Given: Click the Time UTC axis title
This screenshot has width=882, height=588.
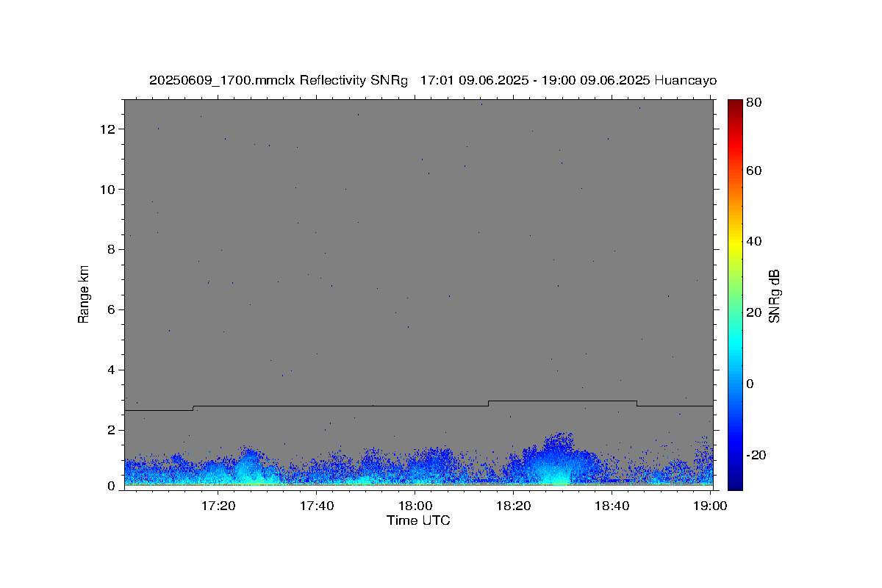Looking at the screenshot, I should tap(418, 520).
